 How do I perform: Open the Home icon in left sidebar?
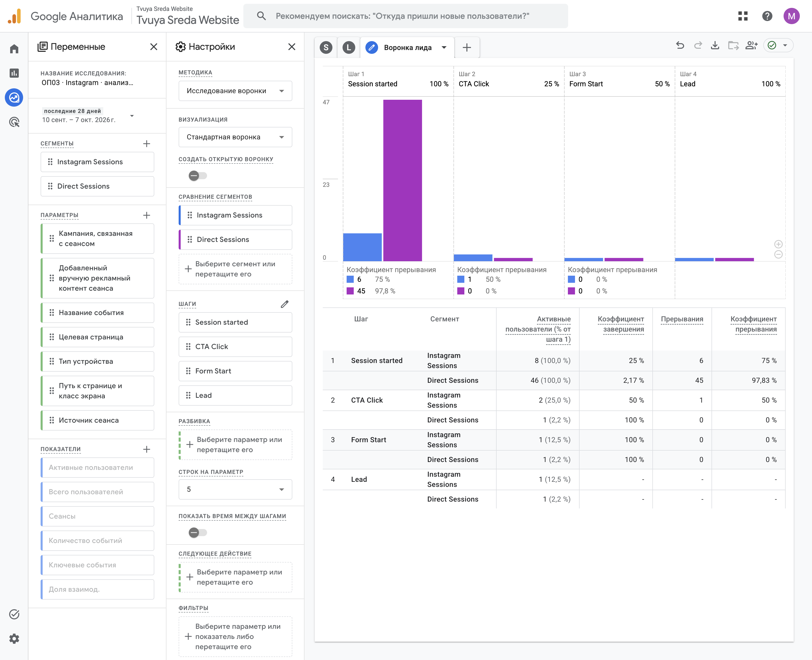14,49
